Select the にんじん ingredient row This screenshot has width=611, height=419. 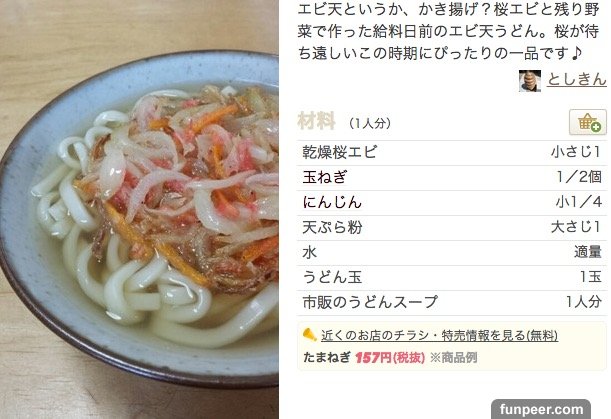click(452, 203)
